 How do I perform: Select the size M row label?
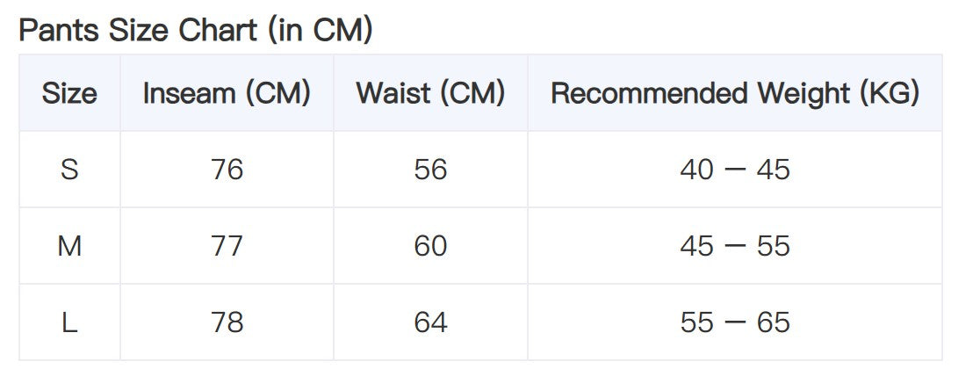coord(69,246)
